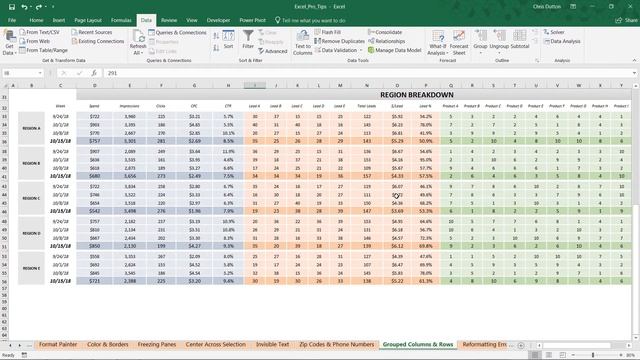
Task: Open Ribbon Display Options icon
Action: [x=573, y=7]
